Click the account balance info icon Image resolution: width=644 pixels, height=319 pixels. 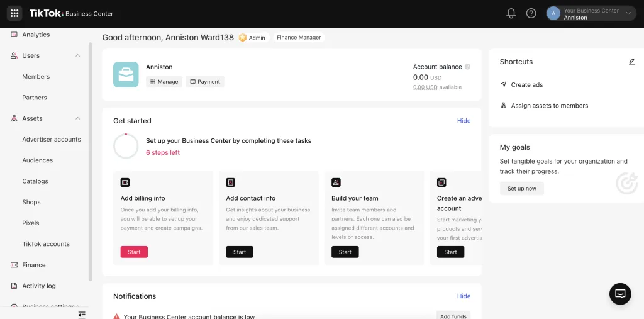(x=467, y=67)
